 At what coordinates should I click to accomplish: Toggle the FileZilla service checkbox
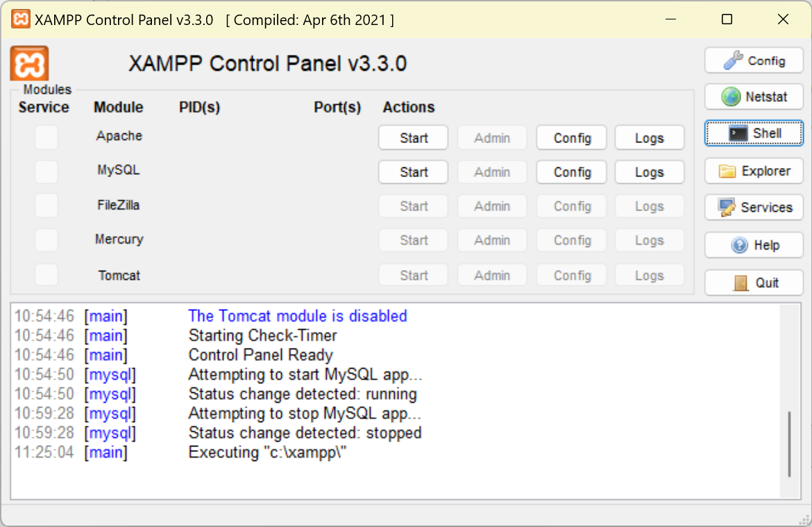[46, 206]
